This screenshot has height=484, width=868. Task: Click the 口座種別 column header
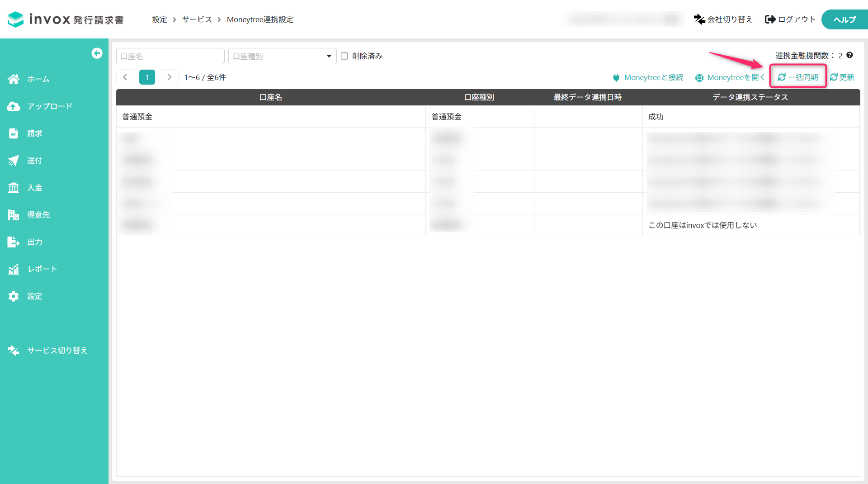tap(479, 97)
